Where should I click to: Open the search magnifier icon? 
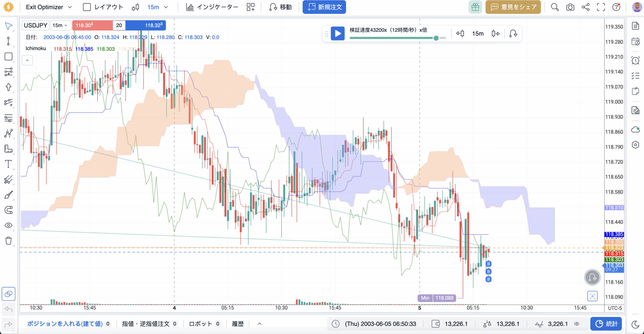[x=555, y=7]
